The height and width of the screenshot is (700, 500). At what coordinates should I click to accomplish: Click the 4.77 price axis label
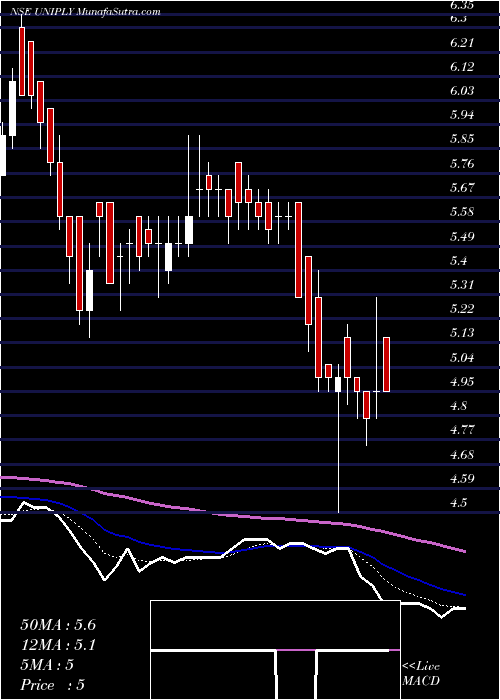click(x=462, y=430)
